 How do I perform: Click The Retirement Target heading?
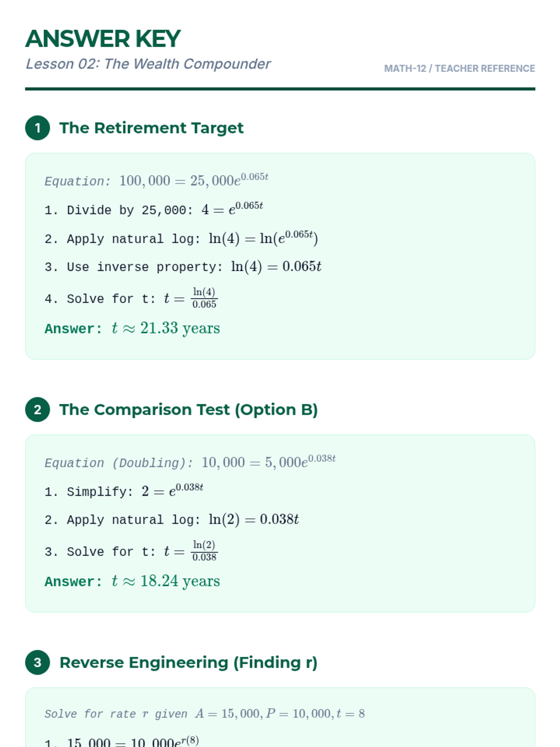151,128
